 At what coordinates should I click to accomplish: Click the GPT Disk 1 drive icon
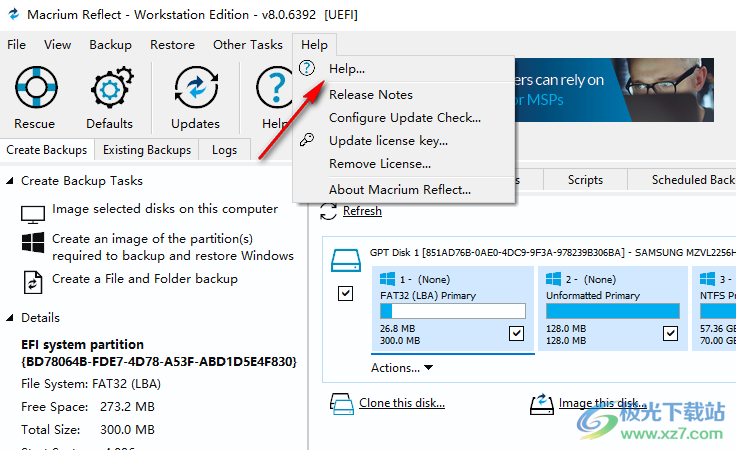346,260
